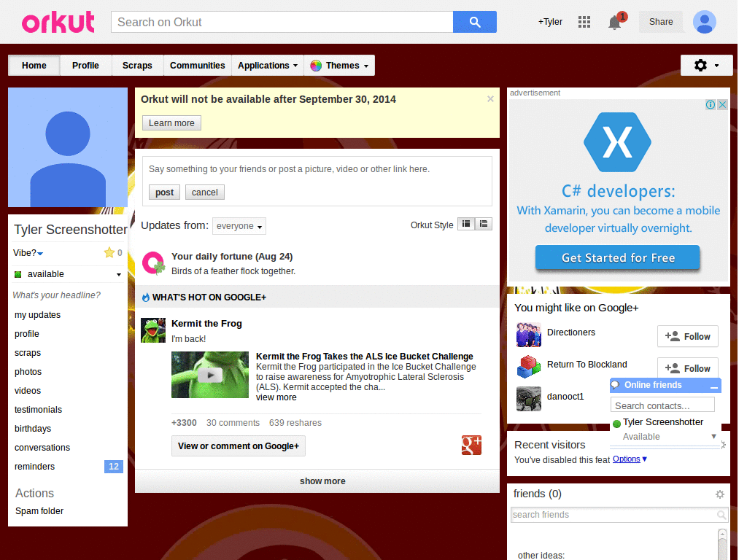Screen dimensions: 747x560
Task: Click the search friends magnifier icon
Action: pyautogui.click(x=721, y=515)
